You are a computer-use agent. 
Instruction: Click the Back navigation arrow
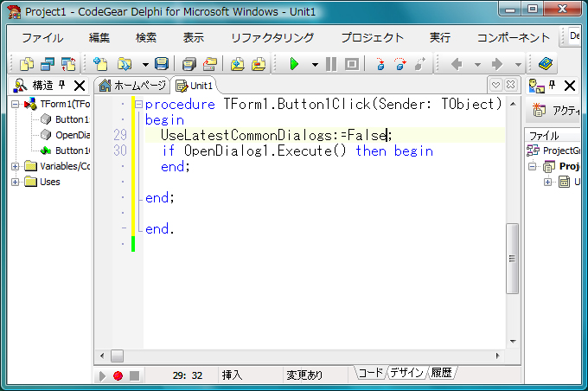click(457, 64)
